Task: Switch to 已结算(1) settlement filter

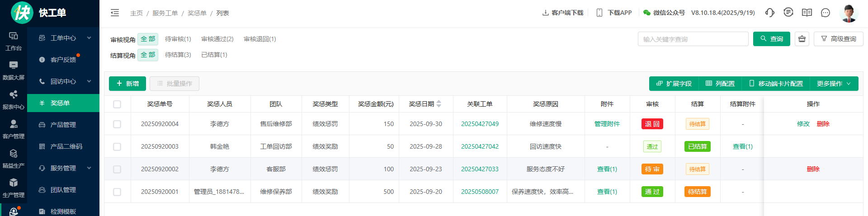Action: point(214,55)
